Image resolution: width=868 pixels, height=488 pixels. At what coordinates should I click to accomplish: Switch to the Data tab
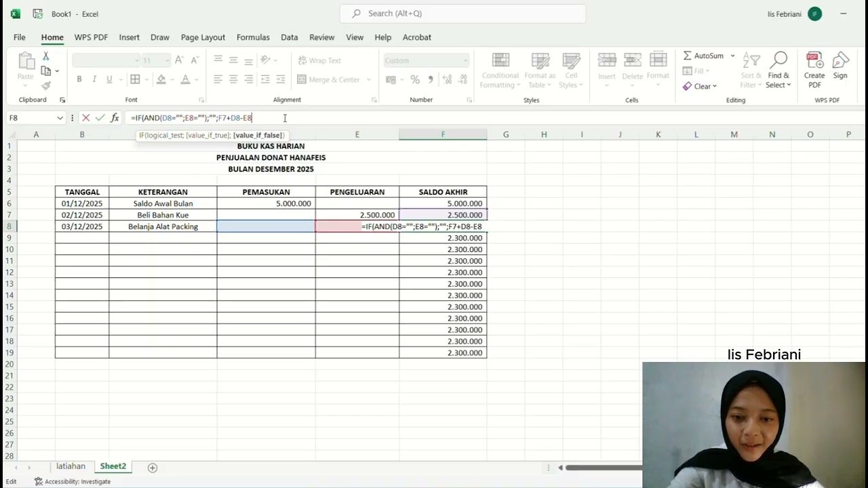click(290, 37)
